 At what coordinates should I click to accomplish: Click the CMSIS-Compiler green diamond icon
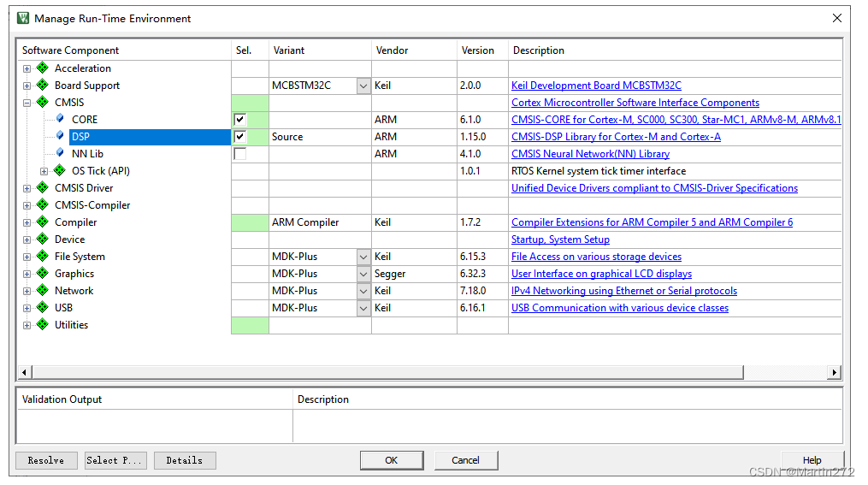43,204
